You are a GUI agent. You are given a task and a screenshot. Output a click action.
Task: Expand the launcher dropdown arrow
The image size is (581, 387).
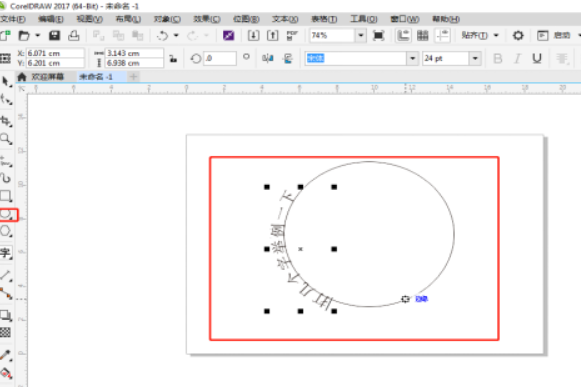point(579,36)
